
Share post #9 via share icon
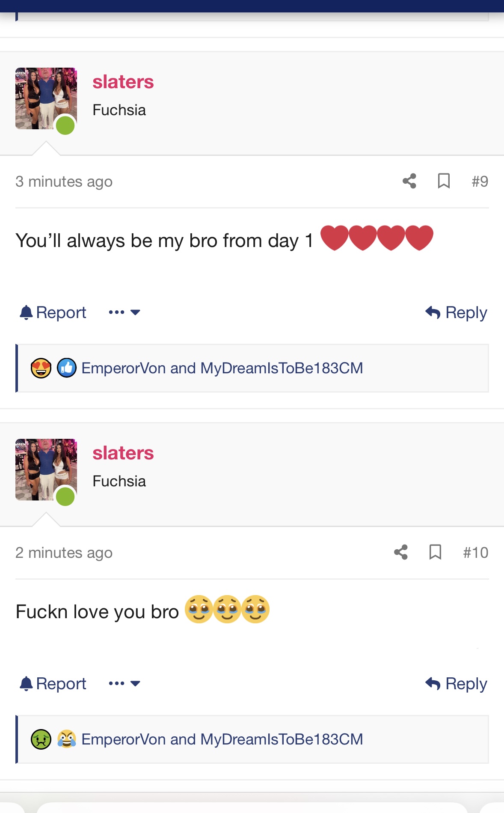[x=409, y=181]
